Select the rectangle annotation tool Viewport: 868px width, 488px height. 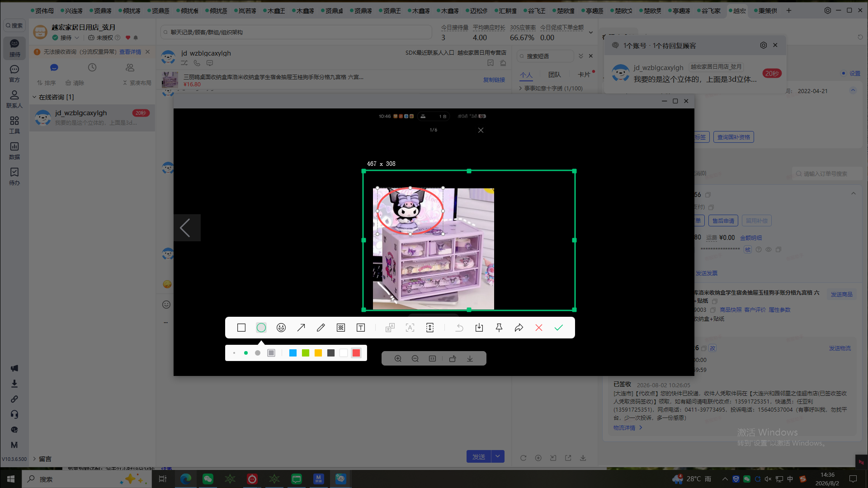(241, 328)
